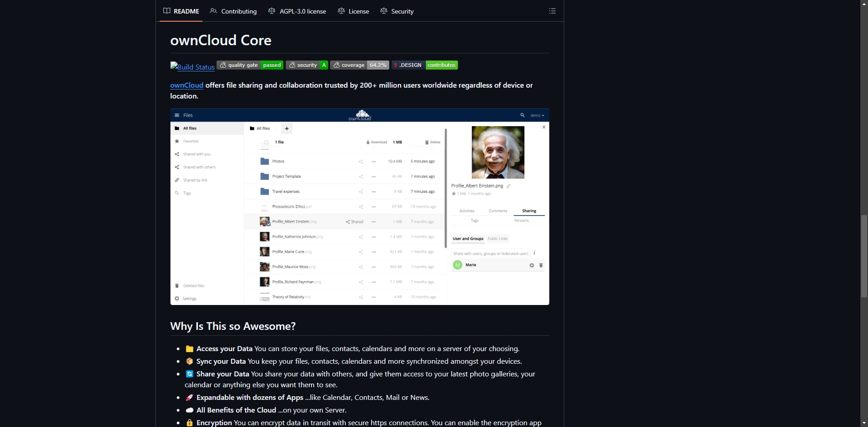The width and height of the screenshot is (868, 427).
Task: Open the ownCloud Files screenshot image
Action: (x=360, y=206)
